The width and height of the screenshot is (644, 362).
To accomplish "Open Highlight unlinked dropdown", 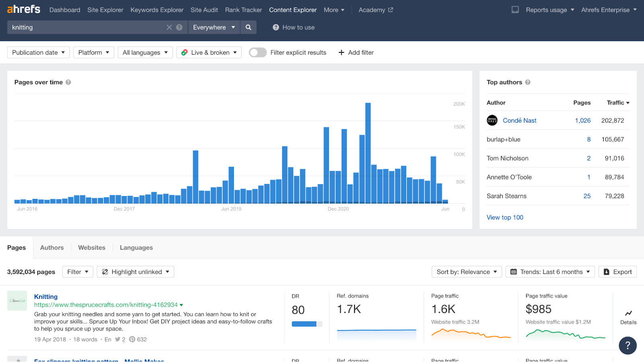I will [x=136, y=272].
